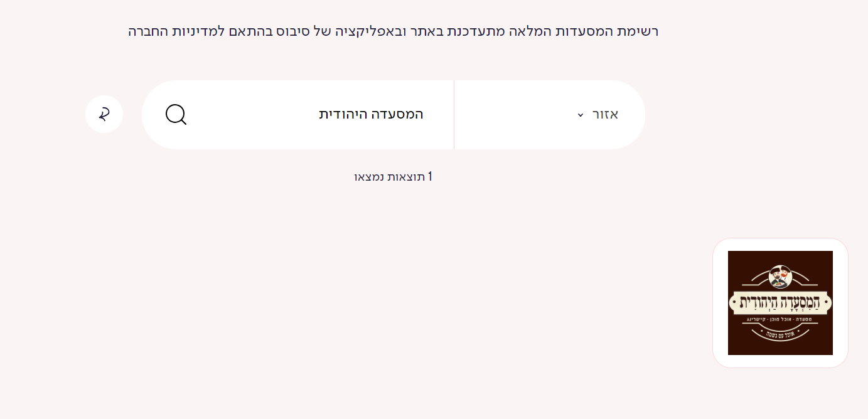Click the round white reset button
This screenshot has width=868, height=419.
[x=104, y=114]
